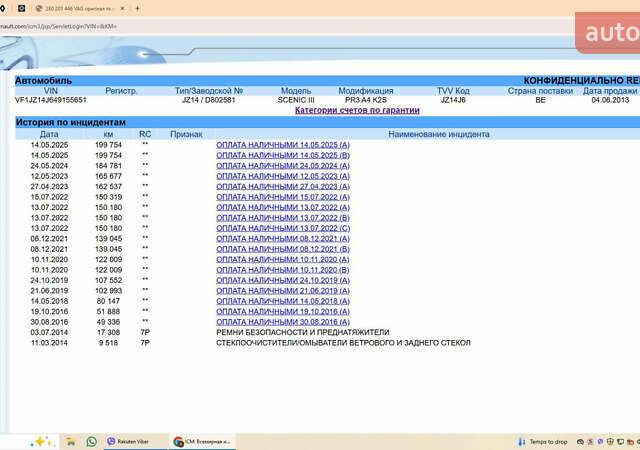Open ОПЛАТА НАЛИЧНЫМИ 14.05.2025 (A) incident
The width and height of the screenshot is (640, 450).
click(x=283, y=145)
